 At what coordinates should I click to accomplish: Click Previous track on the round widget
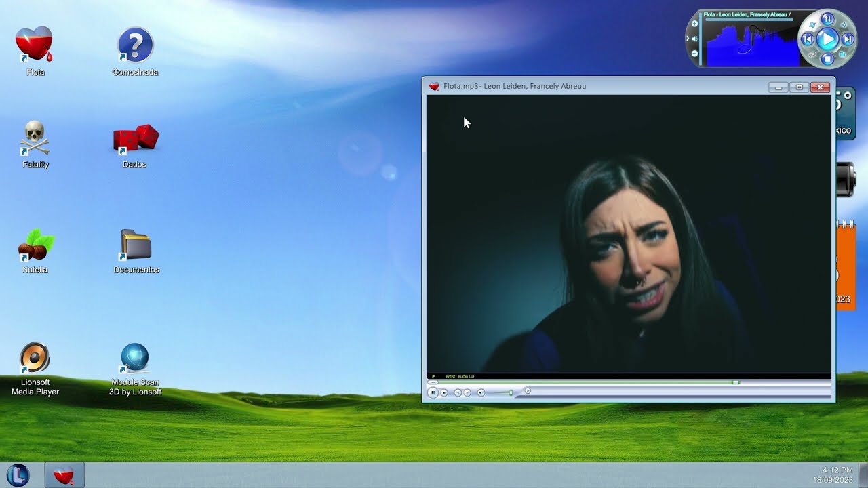pos(808,39)
